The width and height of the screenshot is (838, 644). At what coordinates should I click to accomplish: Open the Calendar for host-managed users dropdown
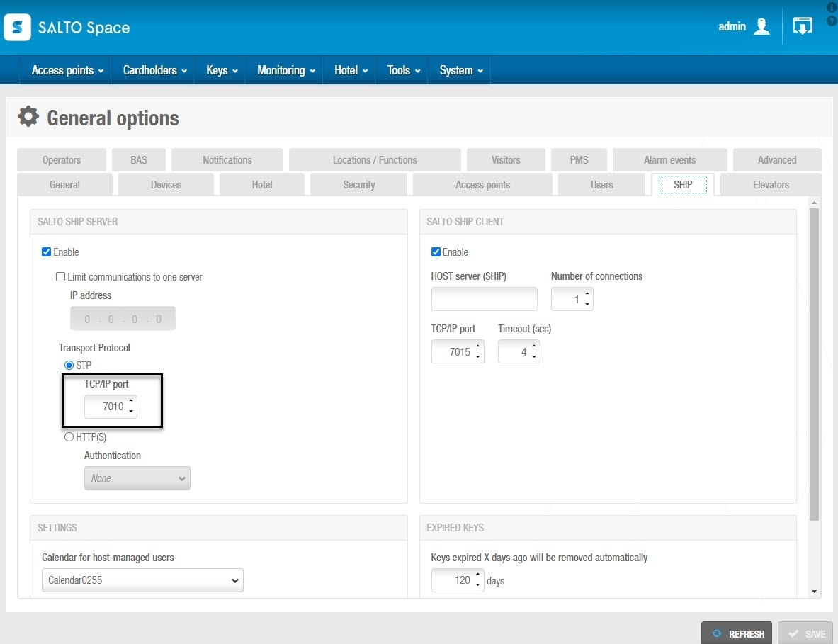142,580
